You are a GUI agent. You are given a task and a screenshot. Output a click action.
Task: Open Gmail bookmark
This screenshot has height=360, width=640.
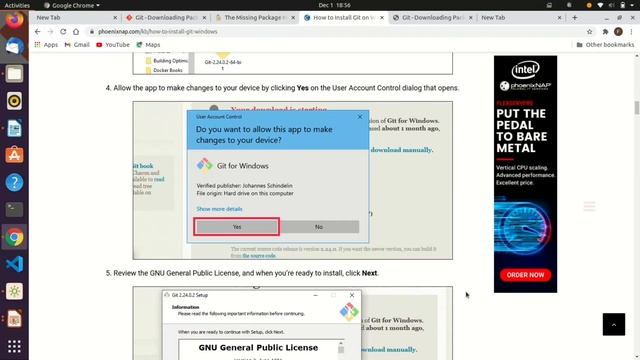pos(77,44)
